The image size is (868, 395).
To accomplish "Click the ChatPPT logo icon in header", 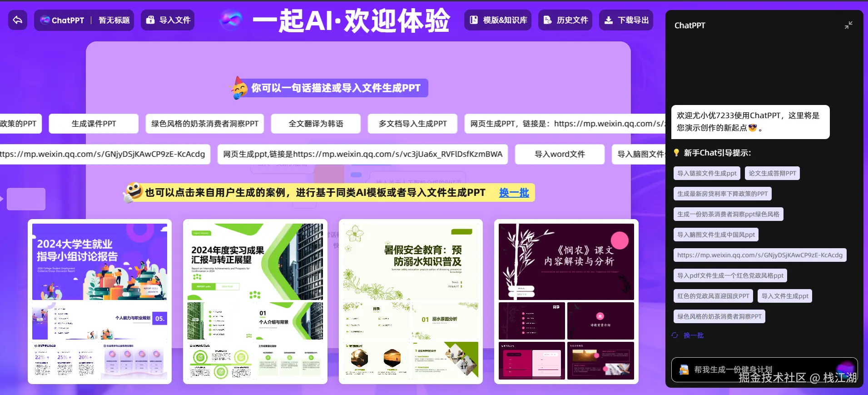I will 45,20.
